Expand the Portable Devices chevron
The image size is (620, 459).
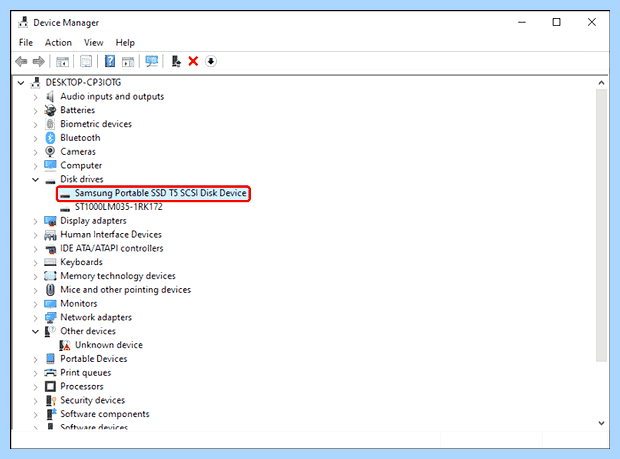pyautogui.click(x=36, y=359)
